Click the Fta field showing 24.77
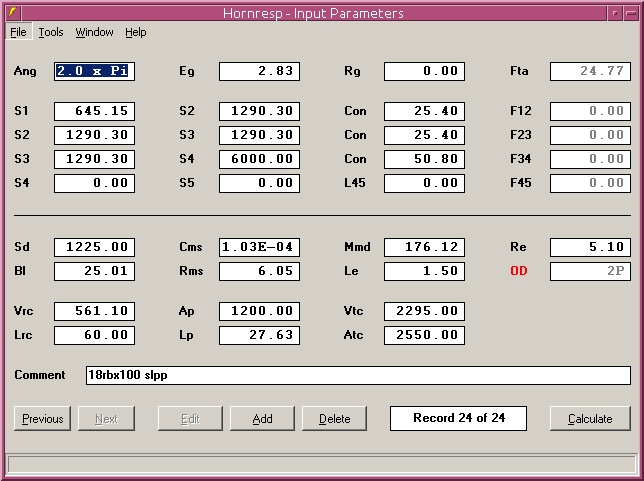This screenshot has width=644, height=481. 591,71
